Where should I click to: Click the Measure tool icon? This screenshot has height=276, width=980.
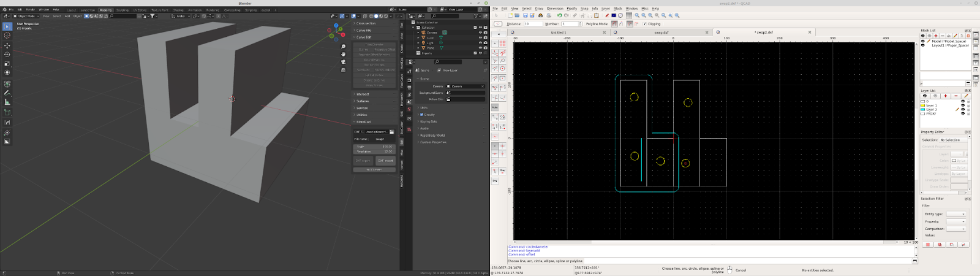tap(7, 102)
